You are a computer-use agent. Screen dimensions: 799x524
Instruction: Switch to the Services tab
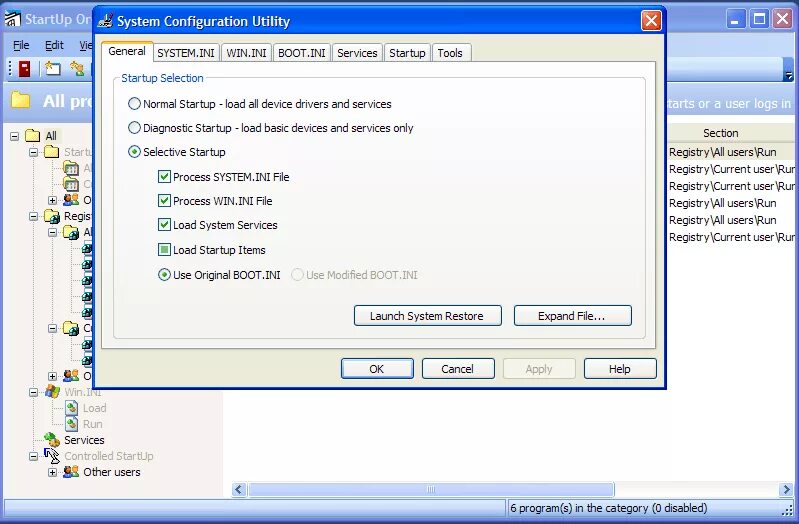357,53
